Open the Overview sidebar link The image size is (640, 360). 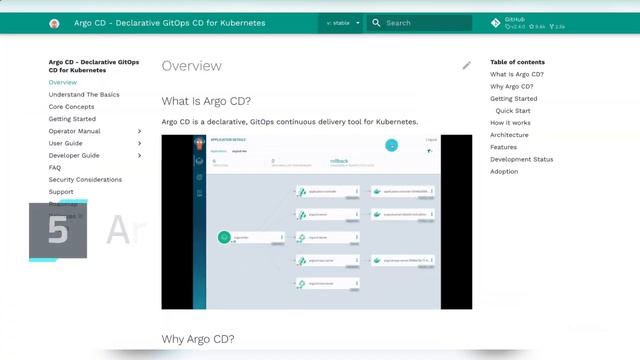coord(62,82)
